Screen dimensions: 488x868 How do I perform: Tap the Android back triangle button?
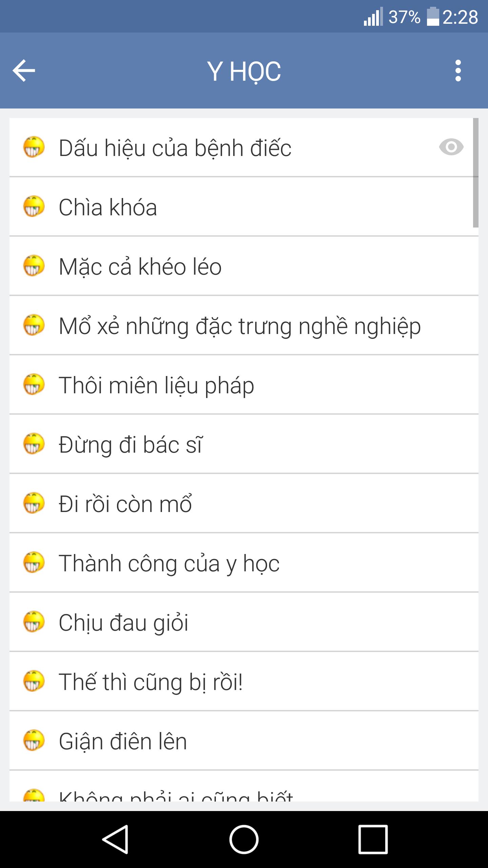(x=115, y=840)
